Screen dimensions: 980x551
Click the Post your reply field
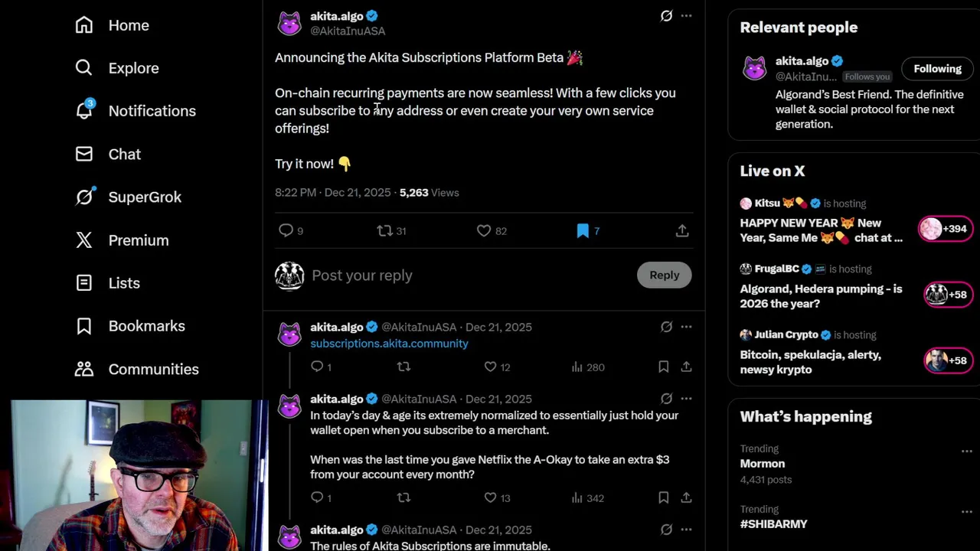point(459,275)
